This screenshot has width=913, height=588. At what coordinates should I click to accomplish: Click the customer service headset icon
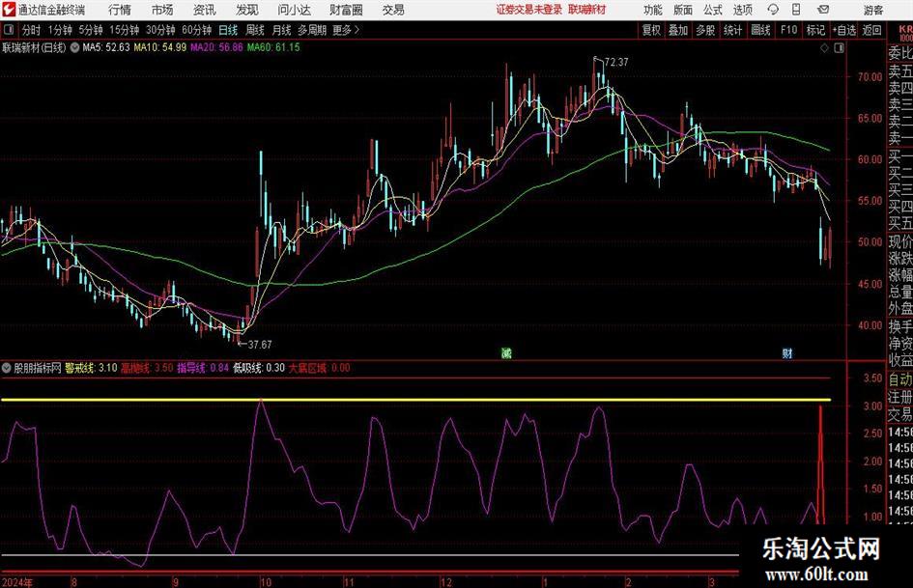(773, 10)
